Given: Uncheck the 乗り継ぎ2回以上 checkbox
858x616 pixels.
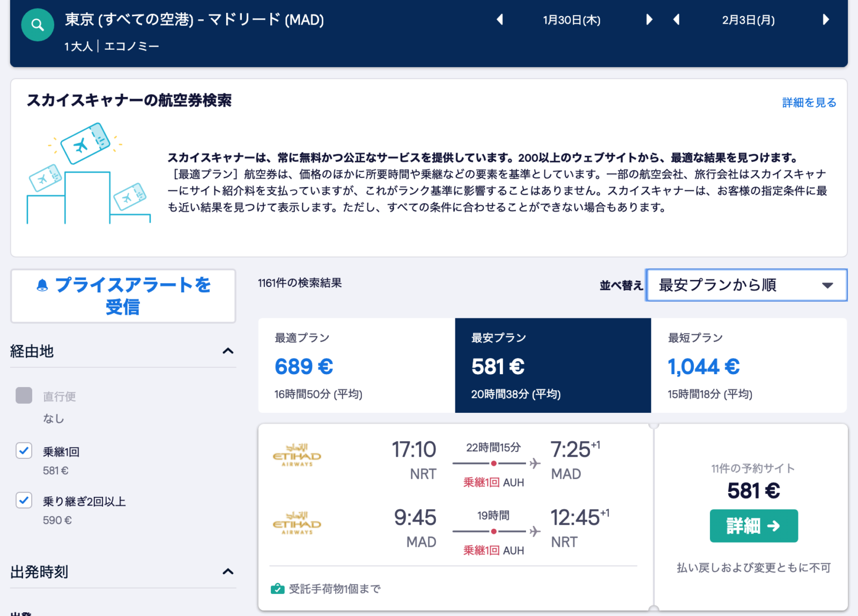Looking at the screenshot, I should (24, 500).
